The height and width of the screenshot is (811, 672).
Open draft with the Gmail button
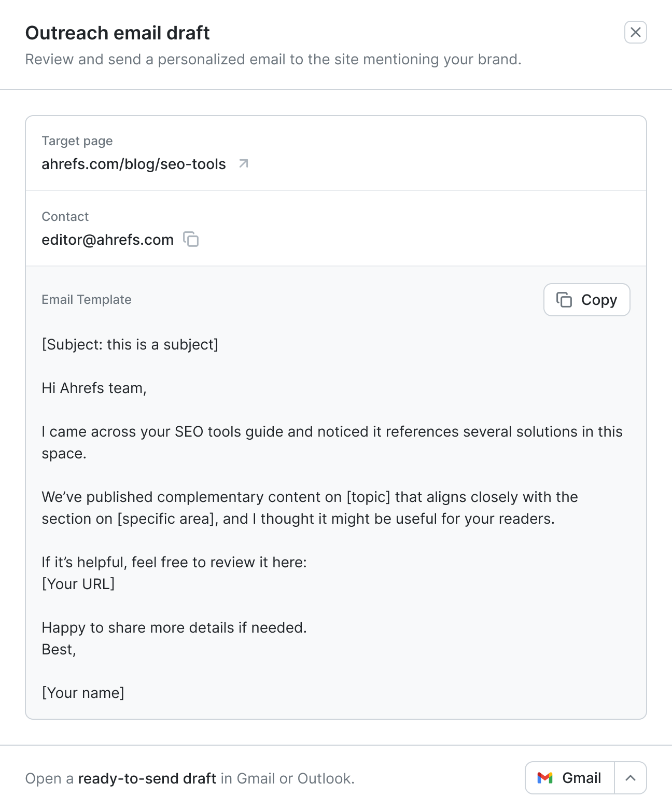click(570, 778)
